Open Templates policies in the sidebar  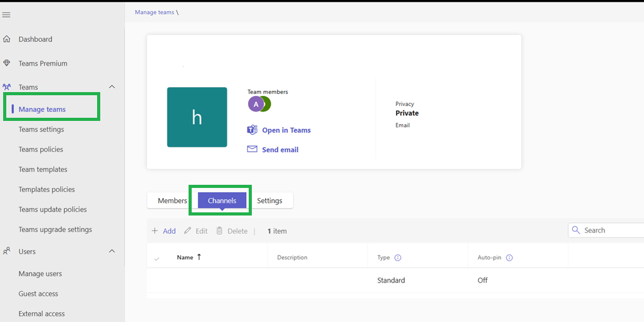tap(46, 190)
